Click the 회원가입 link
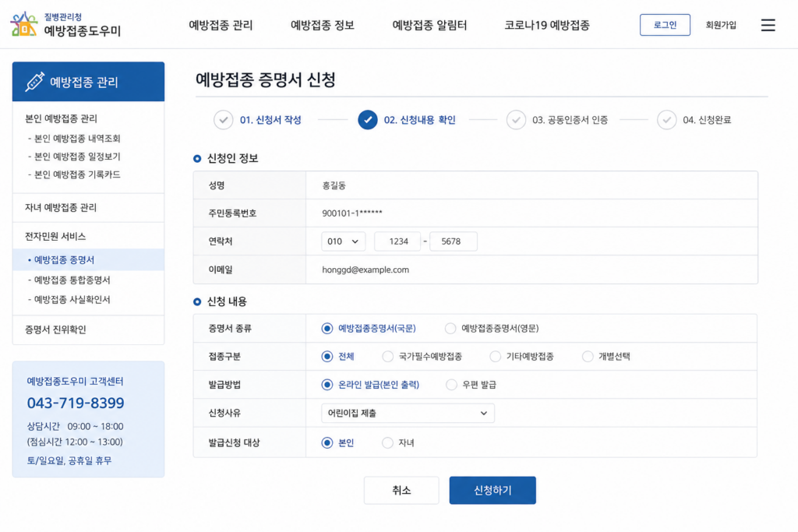The width and height of the screenshot is (798, 532). 721,25
